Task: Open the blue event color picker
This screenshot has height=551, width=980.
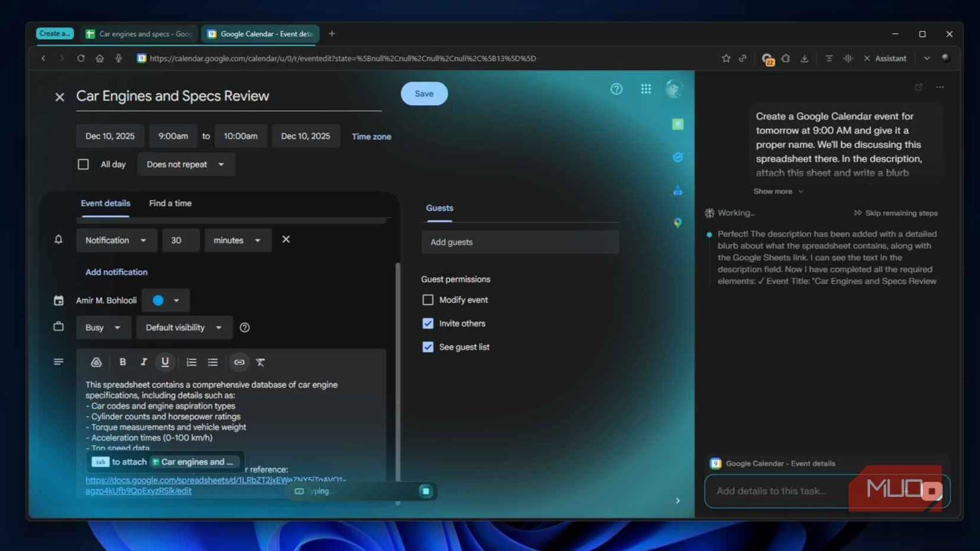Action: click(x=166, y=300)
